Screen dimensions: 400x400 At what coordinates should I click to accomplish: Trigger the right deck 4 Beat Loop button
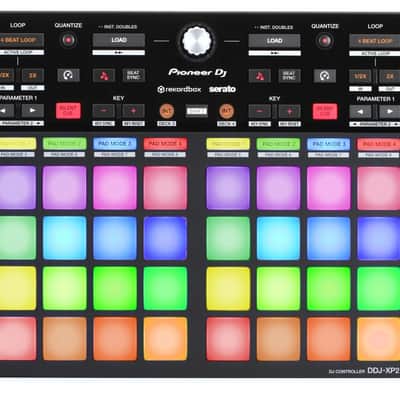pos(375,41)
